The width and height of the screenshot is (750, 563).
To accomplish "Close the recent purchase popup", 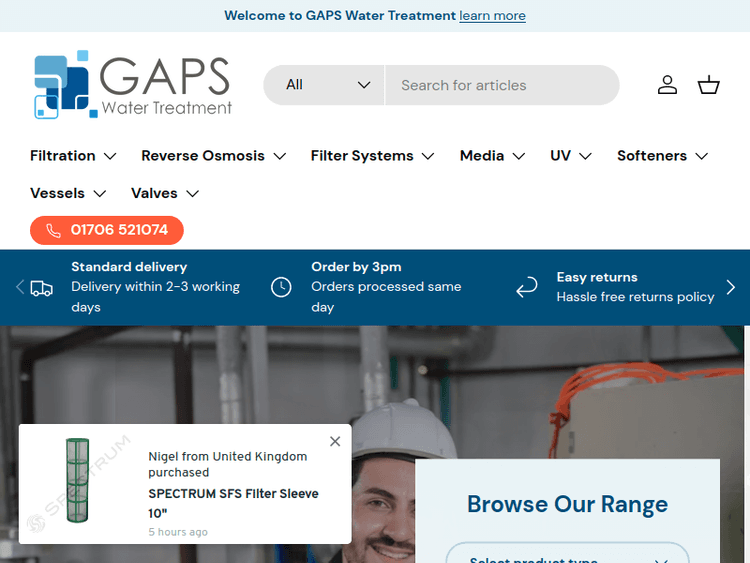I will click(335, 442).
